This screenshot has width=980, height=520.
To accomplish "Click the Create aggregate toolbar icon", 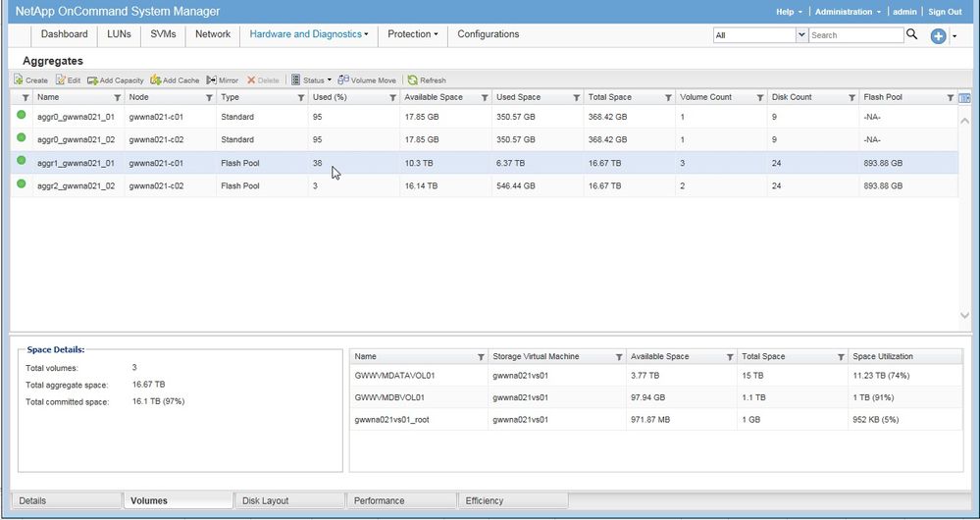I will (x=19, y=80).
